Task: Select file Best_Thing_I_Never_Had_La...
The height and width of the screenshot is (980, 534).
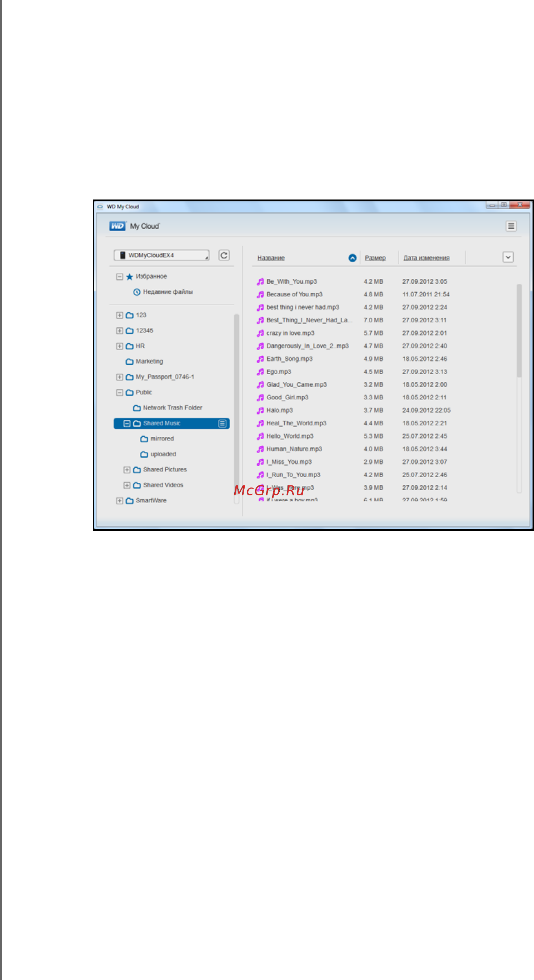Action: [309, 320]
